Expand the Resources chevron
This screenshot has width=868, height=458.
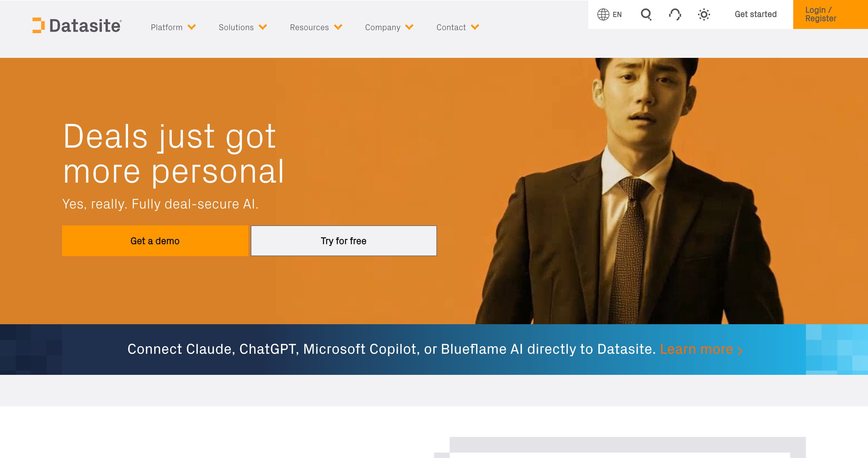(x=338, y=27)
